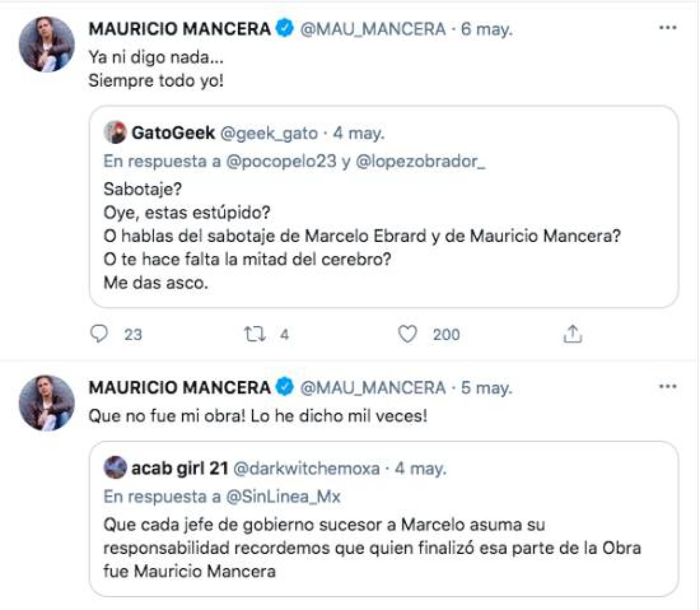
Task: Open @lopezobrador_ mention link
Action: [420, 161]
